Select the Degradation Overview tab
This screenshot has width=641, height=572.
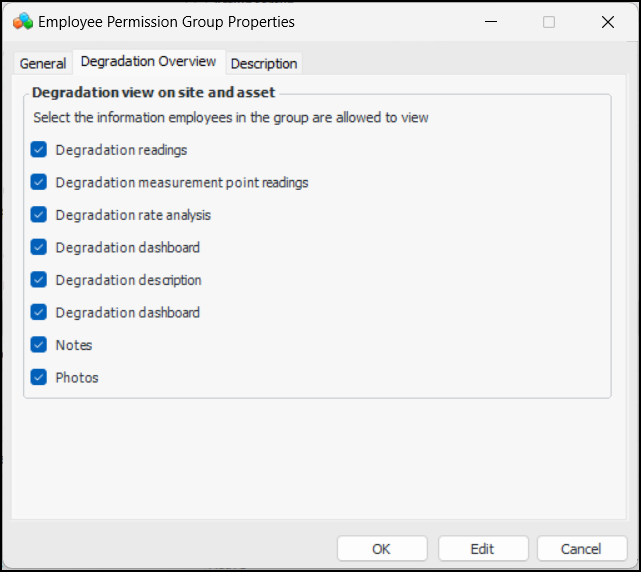point(148,61)
